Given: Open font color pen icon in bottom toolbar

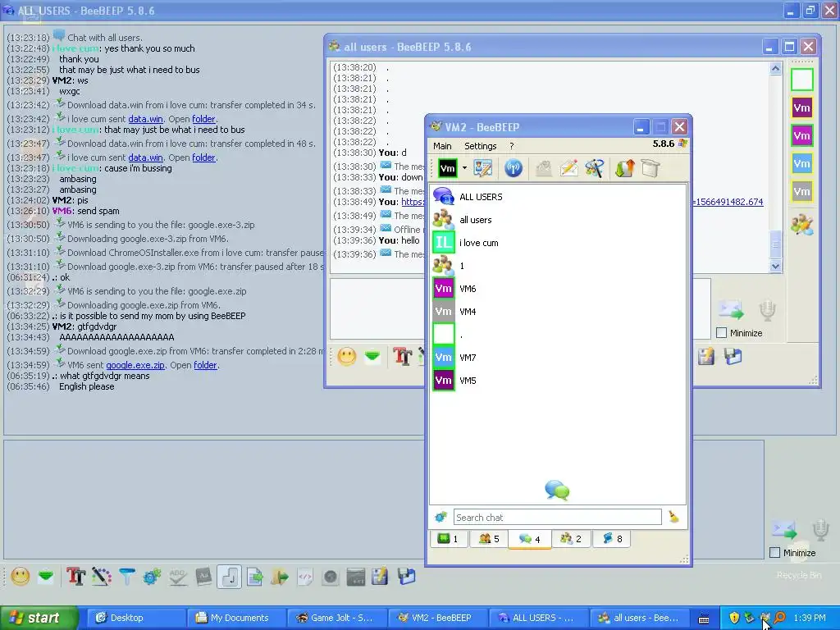Looking at the screenshot, I should 101,577.
